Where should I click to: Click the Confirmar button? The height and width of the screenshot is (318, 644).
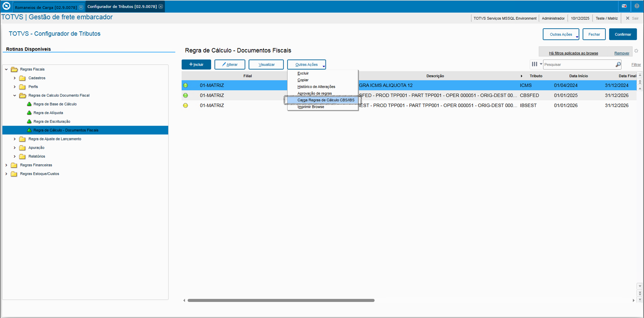pyautogui.click(x=623, y=34)
